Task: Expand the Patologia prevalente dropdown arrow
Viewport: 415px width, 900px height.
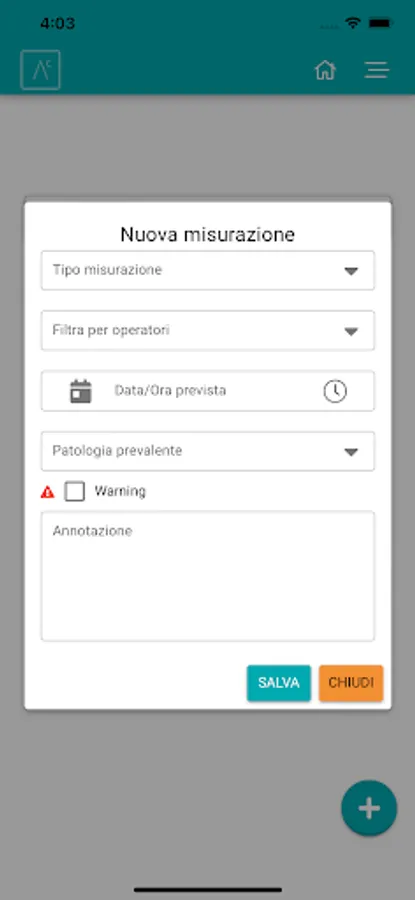Action: pyautogui.click(x=351, y=452)
